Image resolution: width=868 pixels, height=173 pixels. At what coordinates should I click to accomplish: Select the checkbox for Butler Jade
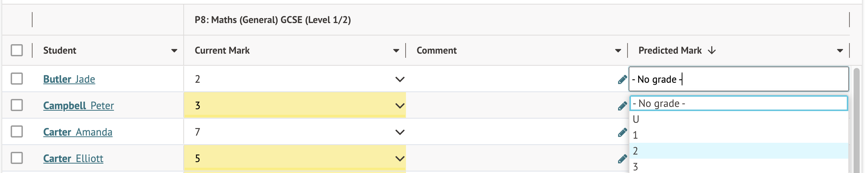(x=17, y=79)
